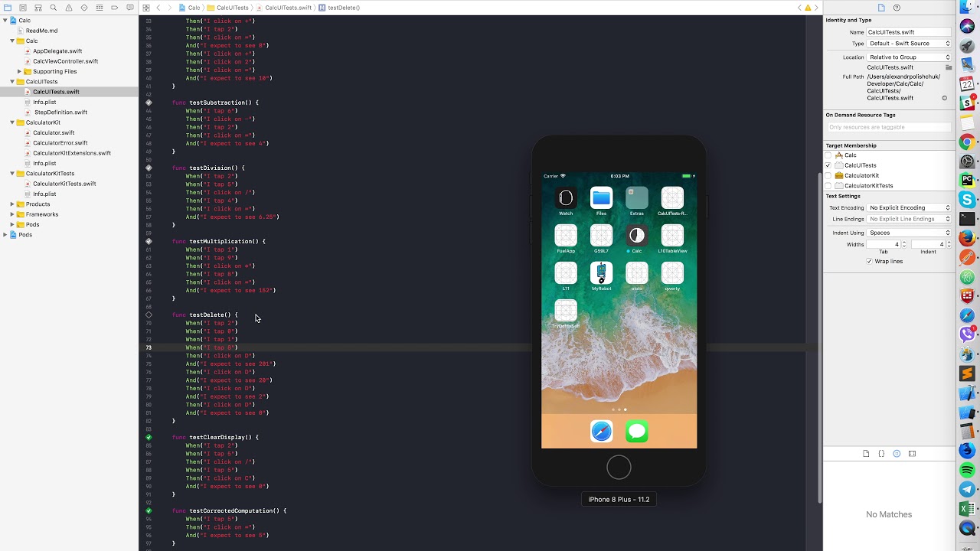
Task: Edit the file Name field
Action: [x=909, y=32]
